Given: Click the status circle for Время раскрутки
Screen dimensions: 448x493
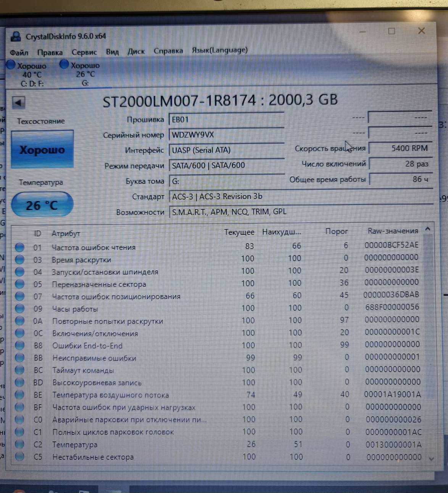Looking at the screenshot, I should click(19, 260).
